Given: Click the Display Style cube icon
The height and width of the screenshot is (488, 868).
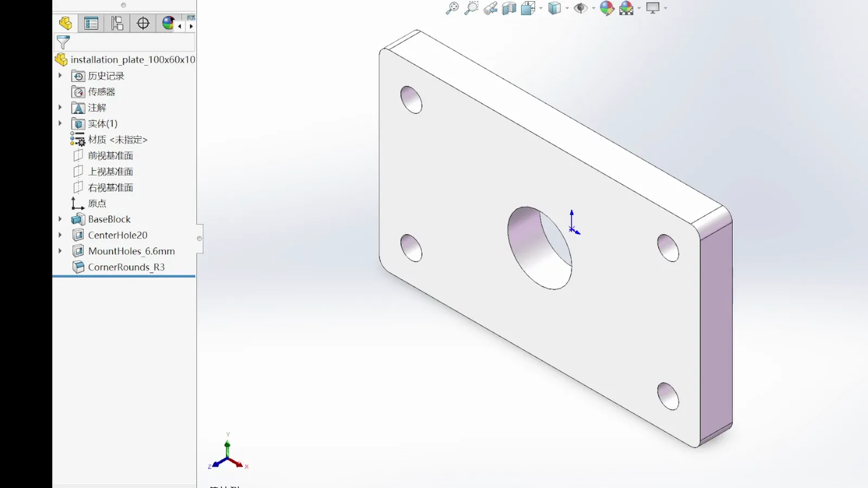Looking at the screenshot, I should click(554, 8).
